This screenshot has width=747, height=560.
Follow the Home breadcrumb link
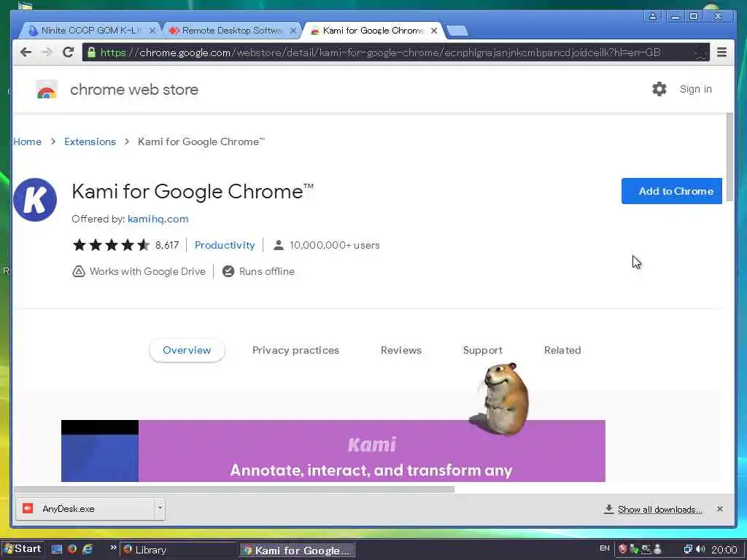pos(27,141)
